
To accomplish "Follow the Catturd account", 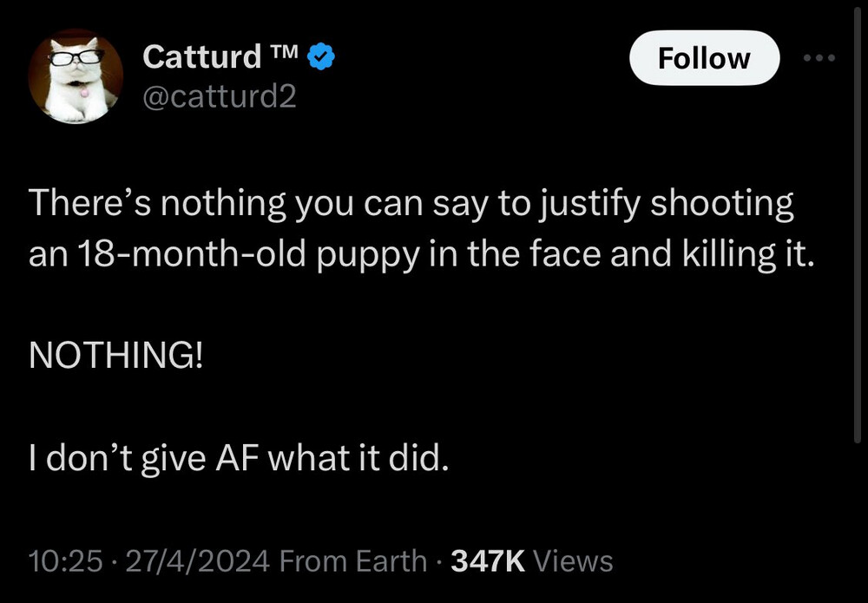I will (x=704, y=58).
